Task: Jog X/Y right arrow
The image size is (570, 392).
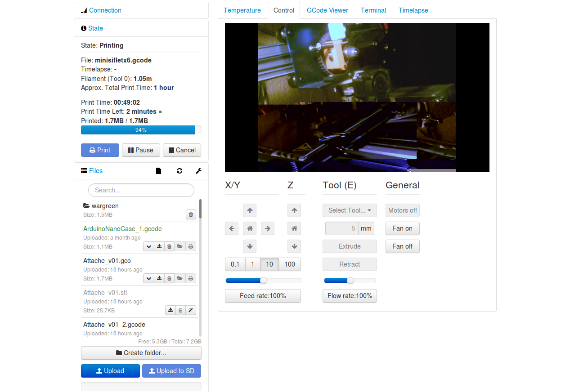Action: 268,228
